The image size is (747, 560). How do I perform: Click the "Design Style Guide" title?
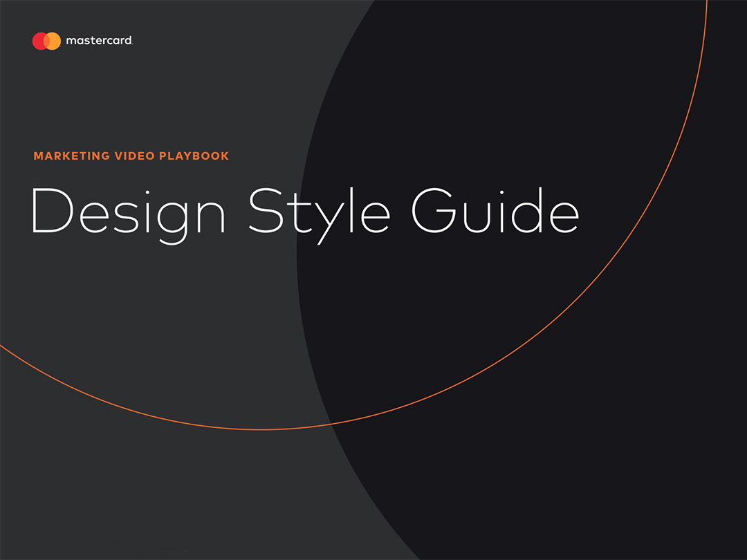pos(306,215)
